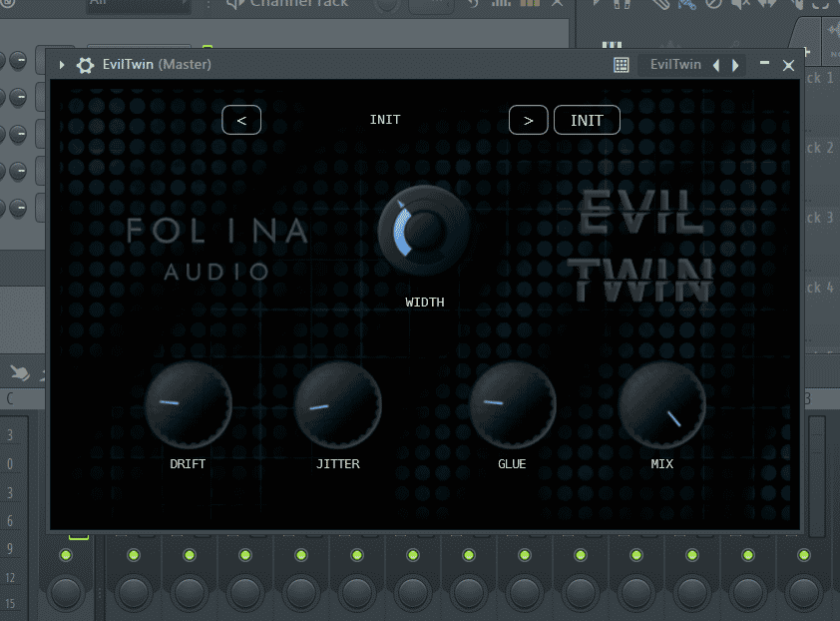This screenshot has height=621, width=840.
Task: Toggle the Master mixer track's green mute LED
Action: coord(66,555)
